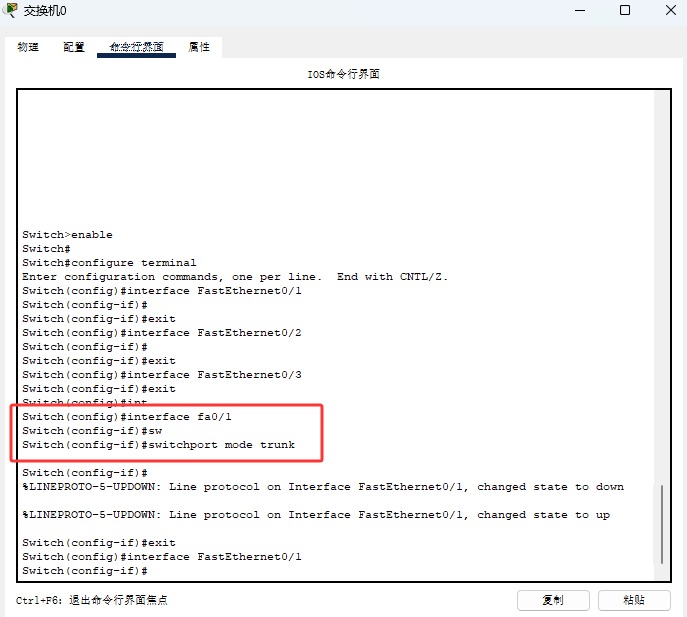The width and height of the screenshot is (687, 617).
Task: Click the IOS命令行界面 heading label
Action: point(343,74)
